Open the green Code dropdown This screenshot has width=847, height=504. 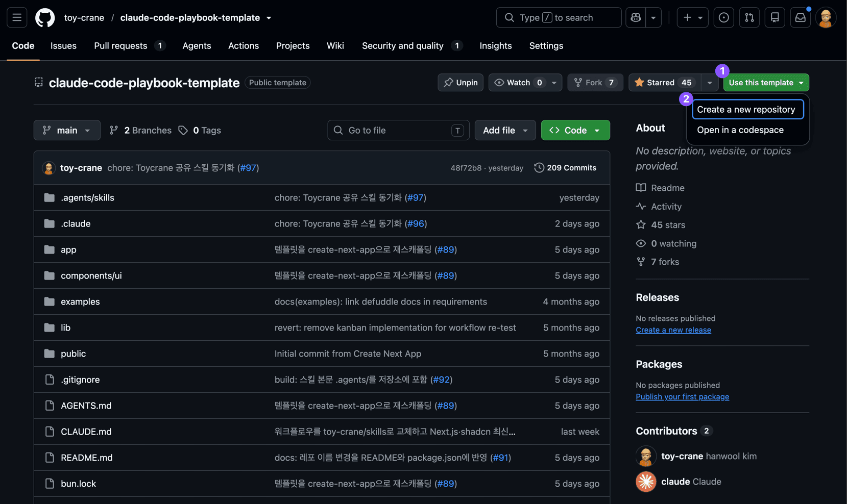(575, 130)
